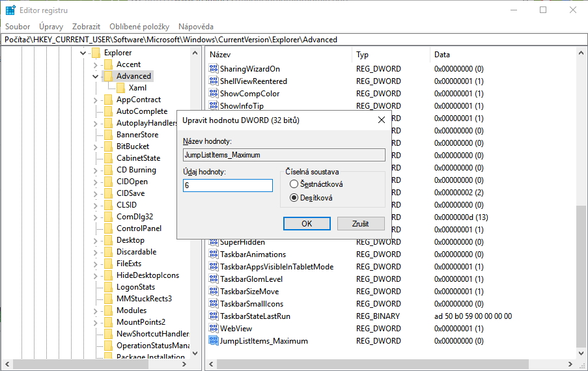Image resolution: width=588 pixels, height=371 pixels.
Task: Select the JumpListItems_Maximum value name
Action: click(x=264, y=341)
